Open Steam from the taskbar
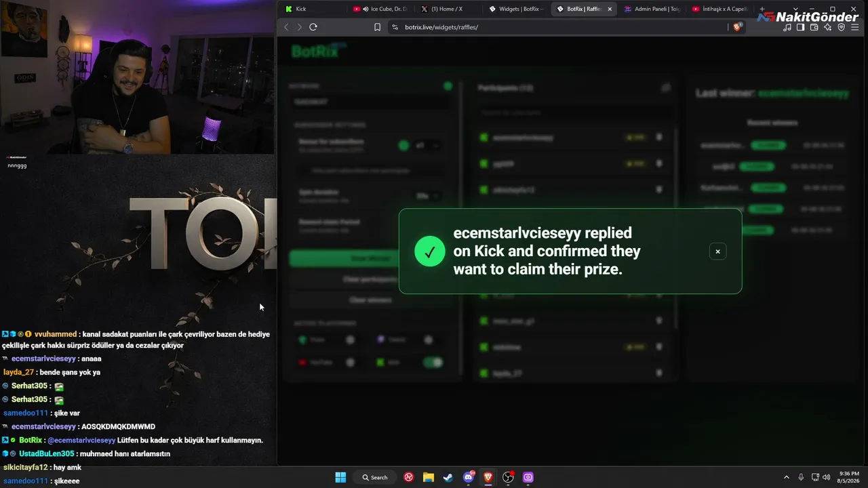The height and width of the screenshot is (488, 868). [448, 477]
